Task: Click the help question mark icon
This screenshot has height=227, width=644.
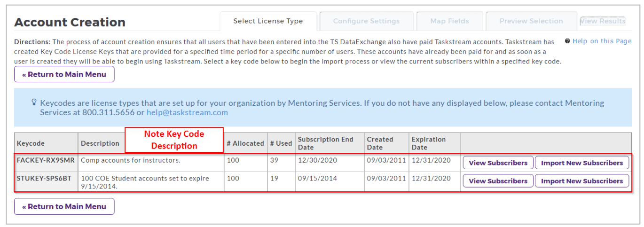Action: click(567, 41)
